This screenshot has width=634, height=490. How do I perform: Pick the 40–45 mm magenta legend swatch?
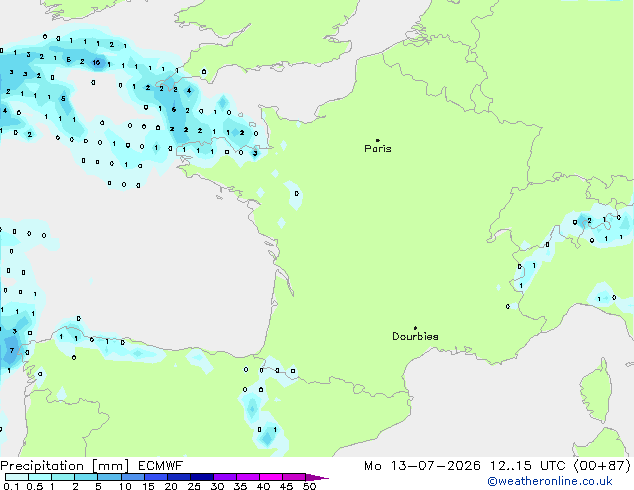[271, 477]
